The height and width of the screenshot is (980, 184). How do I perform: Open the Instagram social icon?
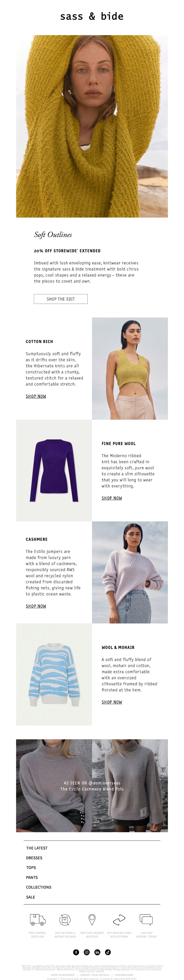[x=87, y=952]
